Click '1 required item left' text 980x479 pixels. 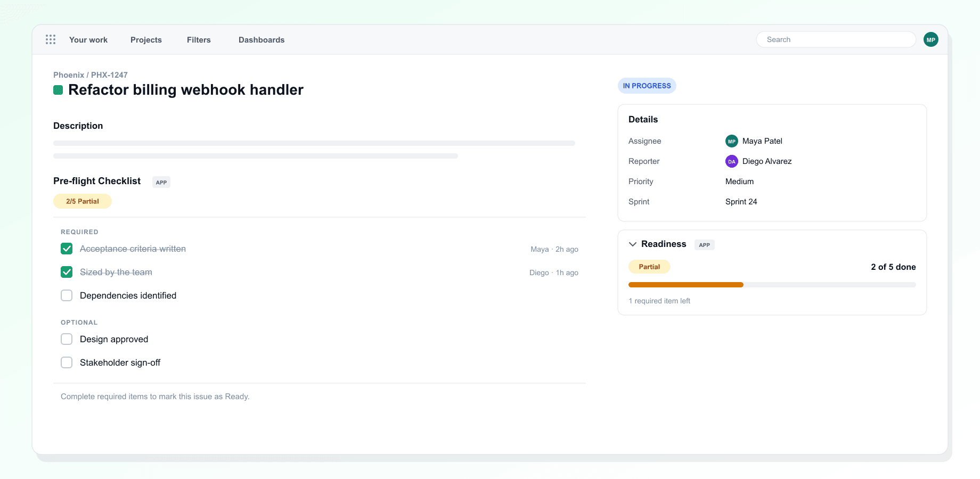659,301
